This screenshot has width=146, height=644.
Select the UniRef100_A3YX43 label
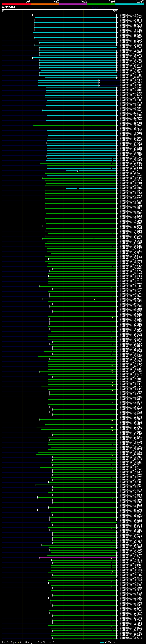tap(131, 196)
